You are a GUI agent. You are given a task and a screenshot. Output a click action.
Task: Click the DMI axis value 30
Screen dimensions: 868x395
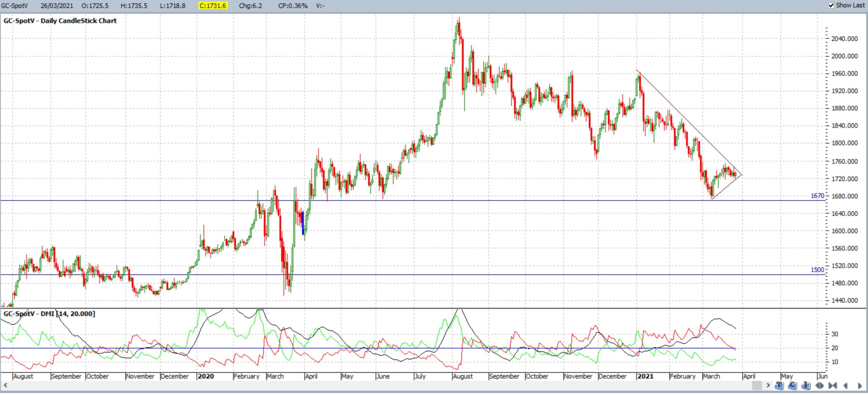pos(835,334)
